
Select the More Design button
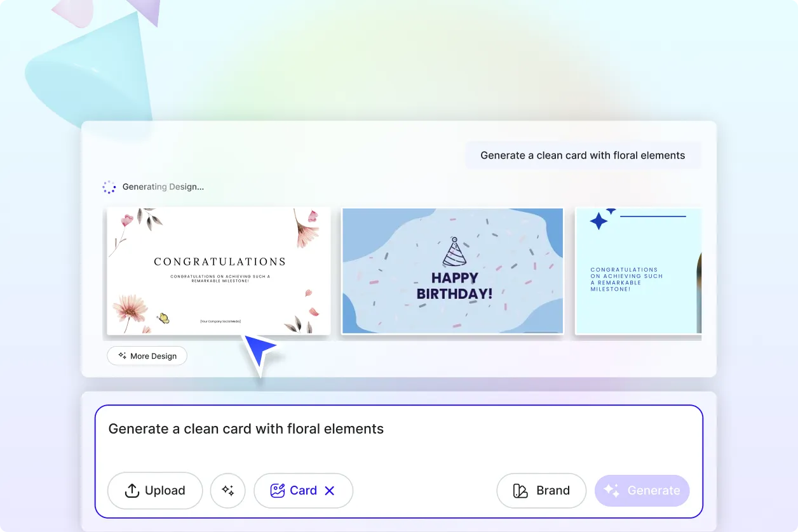147,356
